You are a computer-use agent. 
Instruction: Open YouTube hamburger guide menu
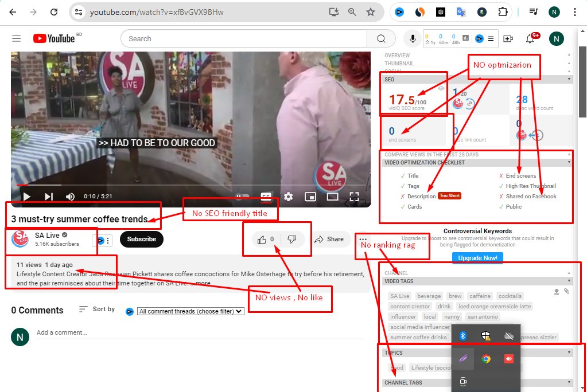point(17,38)
